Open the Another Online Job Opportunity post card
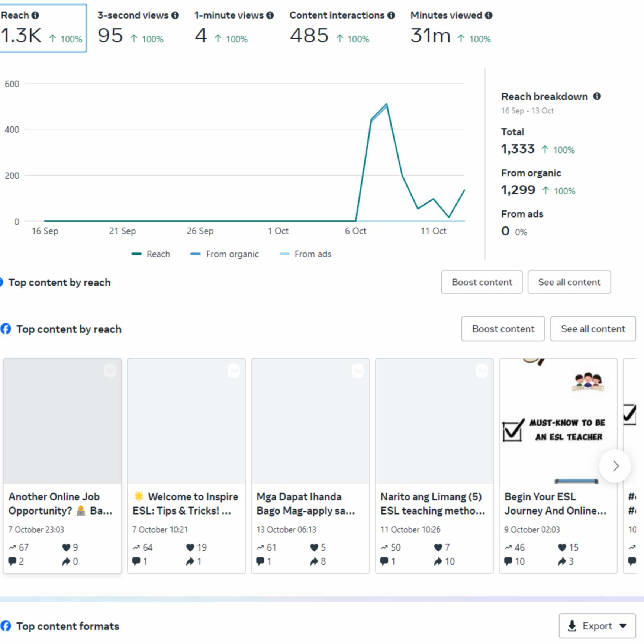 62,466
